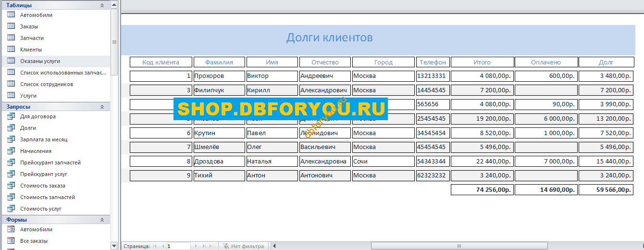Open the Автомобили table icon
This screenshot has width=644, height=250.
point(11,15)
